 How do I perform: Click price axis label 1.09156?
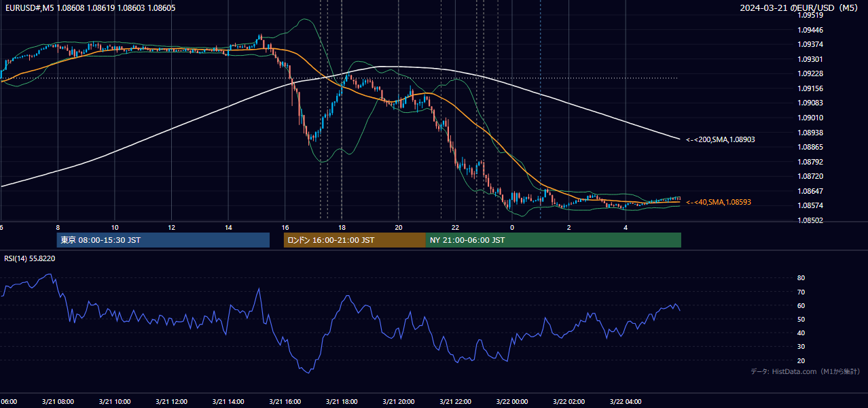pos(811,88)
